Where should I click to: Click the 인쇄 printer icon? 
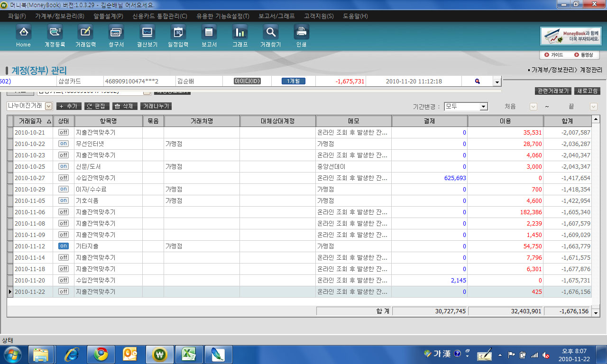(x=301, y=33)
